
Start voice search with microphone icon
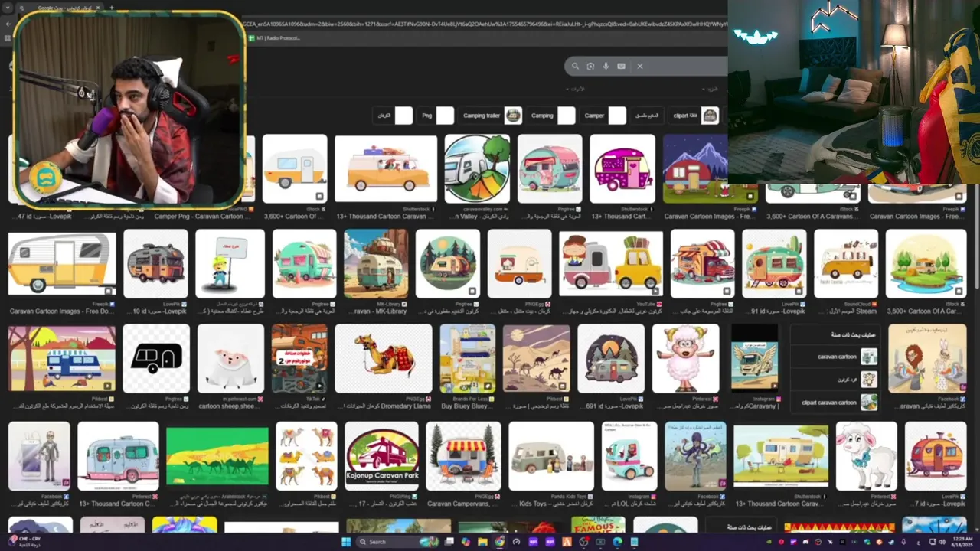pos(606,66)
